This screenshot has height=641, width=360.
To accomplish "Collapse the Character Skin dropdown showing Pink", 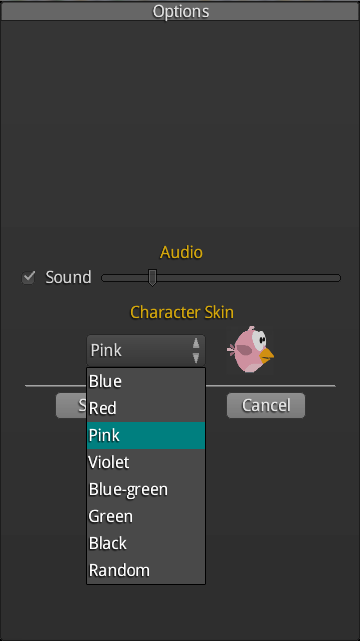I will (146, 350).
